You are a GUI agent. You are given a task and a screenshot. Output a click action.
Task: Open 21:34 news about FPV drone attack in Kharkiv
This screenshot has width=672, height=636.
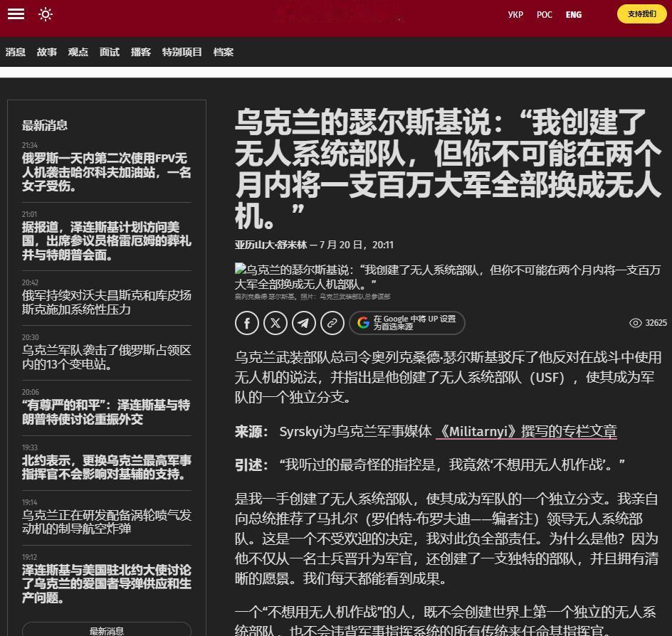point(106,171)
